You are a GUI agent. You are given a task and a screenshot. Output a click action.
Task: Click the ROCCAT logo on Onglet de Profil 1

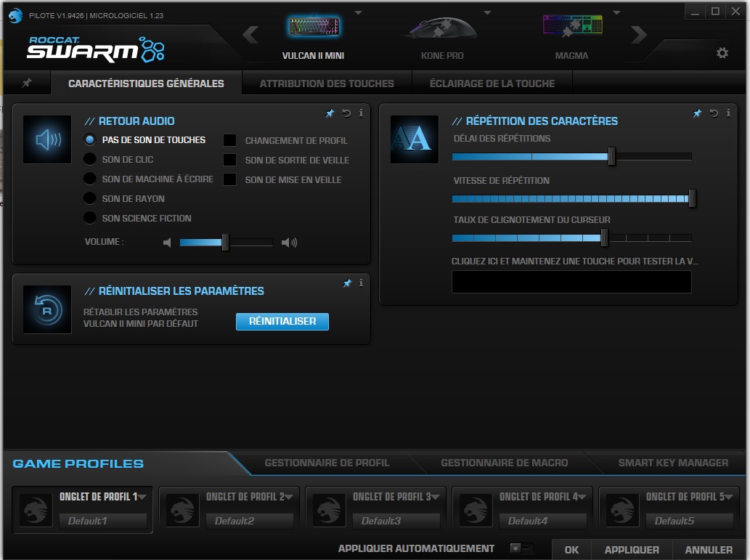34,509
